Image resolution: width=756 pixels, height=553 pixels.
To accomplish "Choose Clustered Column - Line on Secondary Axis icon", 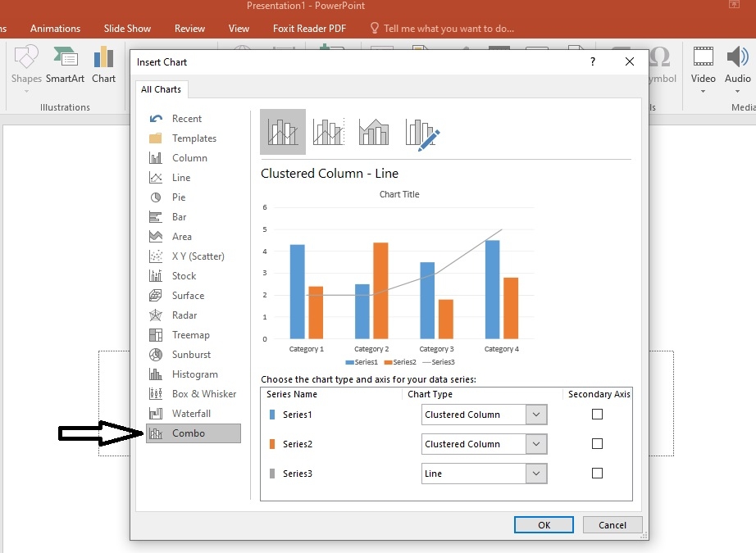I will pyautogui.click(x=328, y=131).
